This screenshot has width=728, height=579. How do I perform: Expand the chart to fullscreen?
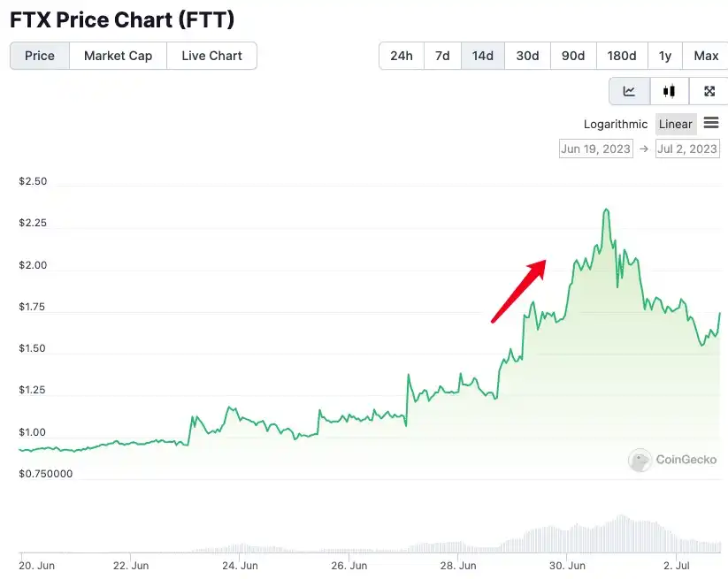[x=709, y=90]
